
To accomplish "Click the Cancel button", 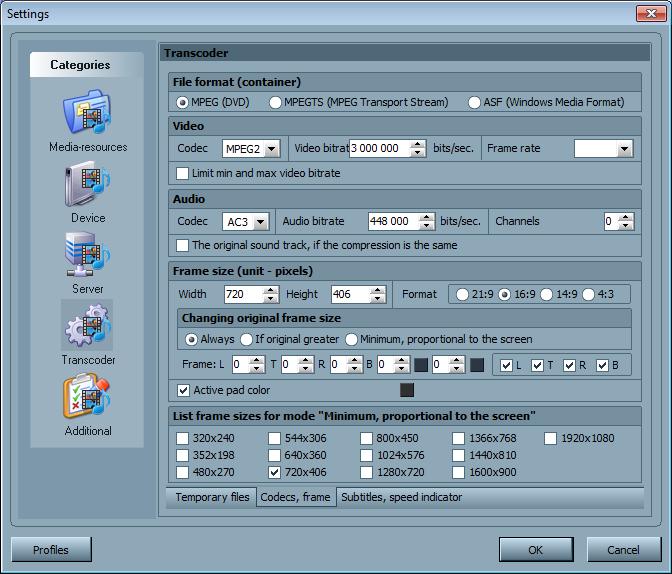I will [x=624, y=550].
